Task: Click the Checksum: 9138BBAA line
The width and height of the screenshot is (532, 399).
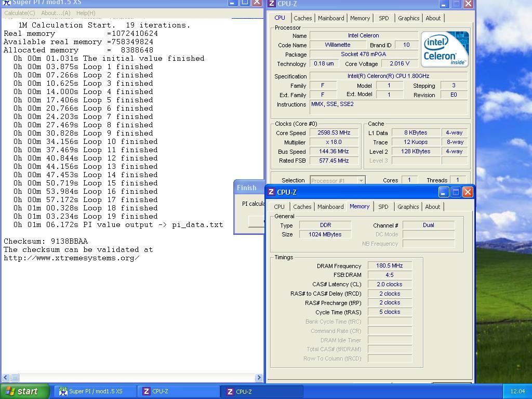Action: coord(46,241)
